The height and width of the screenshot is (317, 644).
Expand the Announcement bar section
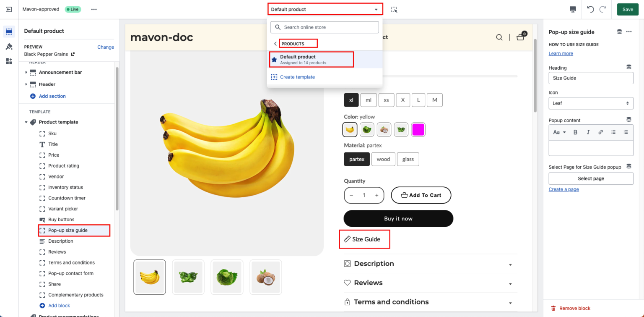point(26,72)
